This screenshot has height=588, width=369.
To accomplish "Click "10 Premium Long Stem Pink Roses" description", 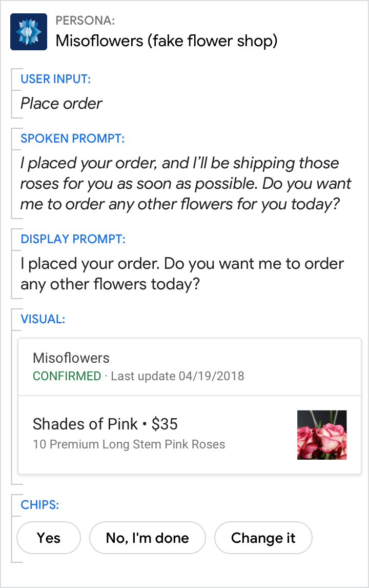I will pos(129,444).
